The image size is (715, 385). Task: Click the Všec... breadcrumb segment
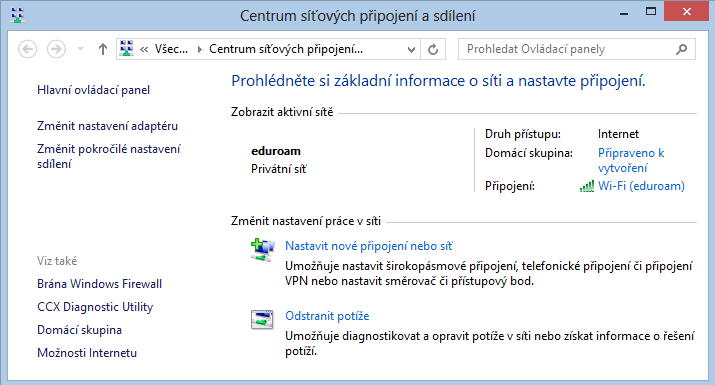(171, 49)
